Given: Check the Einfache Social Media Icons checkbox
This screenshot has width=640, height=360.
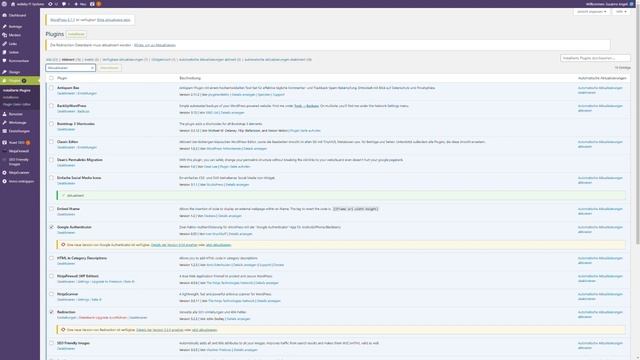Looking at the screenshot, I should click(51, 178).
